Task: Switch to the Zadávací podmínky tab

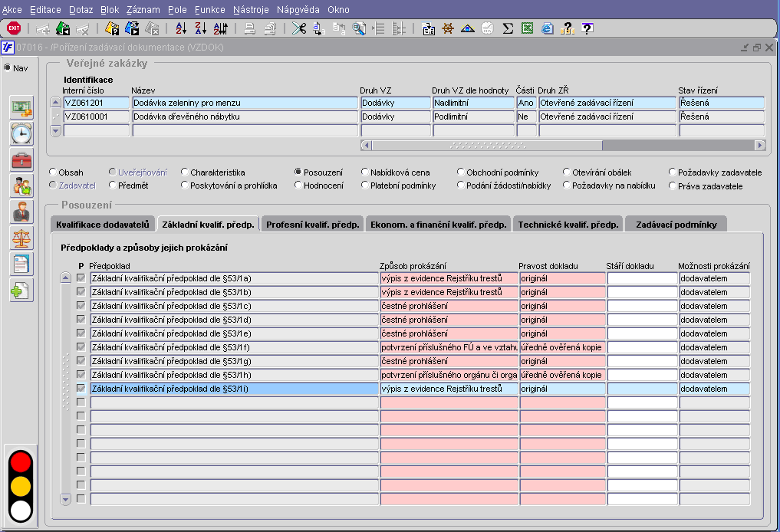Action: pos(676,225)
